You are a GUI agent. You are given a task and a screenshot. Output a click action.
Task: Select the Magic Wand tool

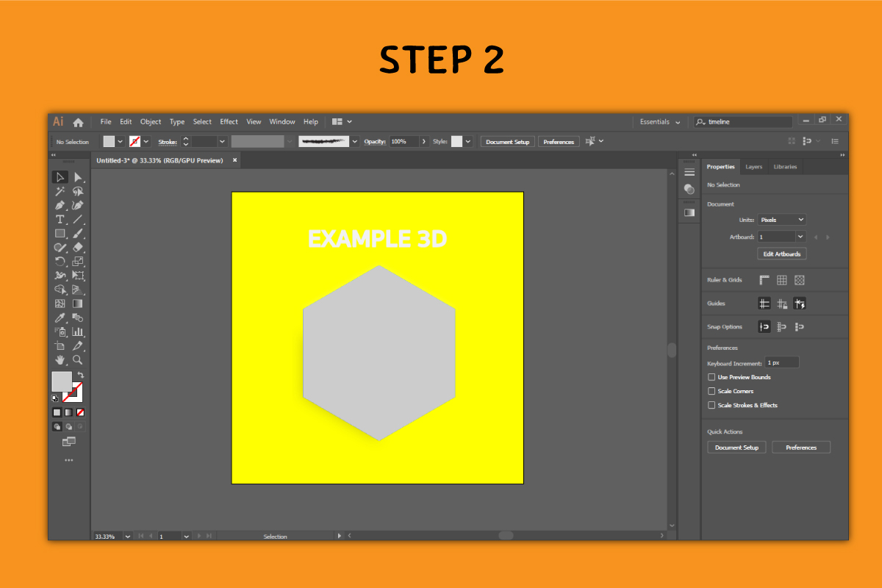60,191
